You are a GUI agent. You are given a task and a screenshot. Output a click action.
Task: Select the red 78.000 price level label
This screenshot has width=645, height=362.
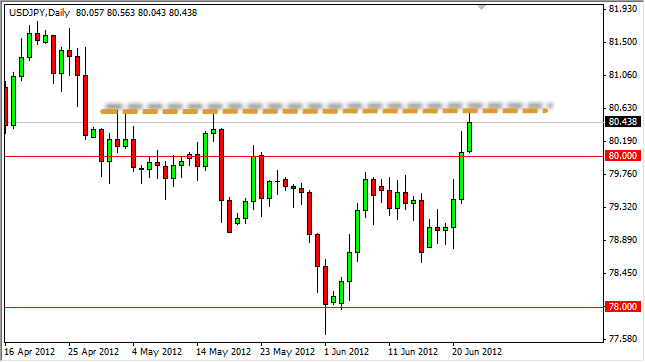(x=623, y=306)
